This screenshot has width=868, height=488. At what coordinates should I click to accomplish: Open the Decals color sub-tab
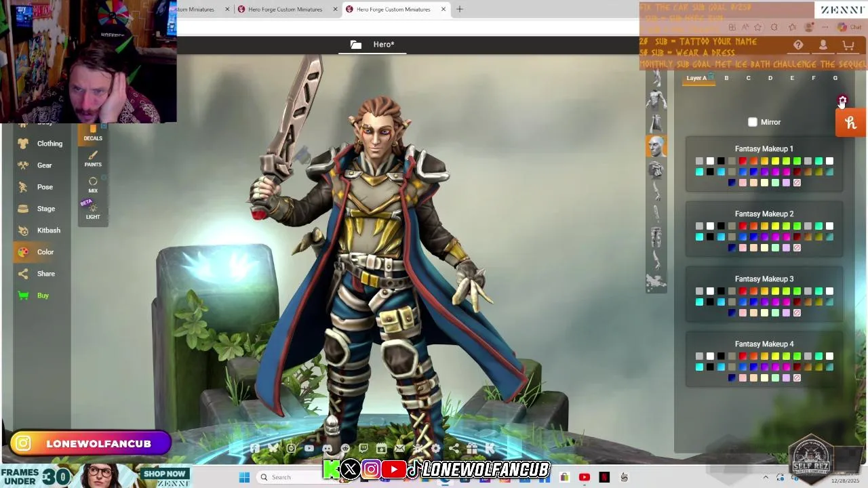tap(93, 133)
